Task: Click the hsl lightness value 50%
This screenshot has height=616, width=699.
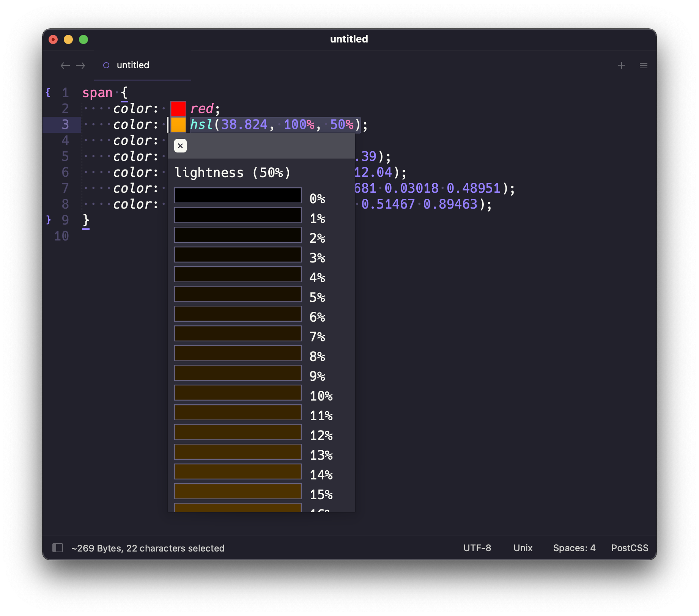Action: (342, 124)
